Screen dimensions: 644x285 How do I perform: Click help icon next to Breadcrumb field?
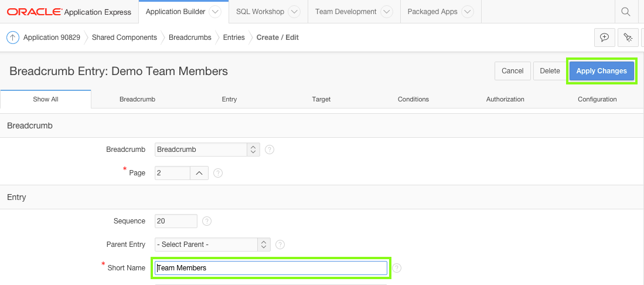(x=270, y=150)
